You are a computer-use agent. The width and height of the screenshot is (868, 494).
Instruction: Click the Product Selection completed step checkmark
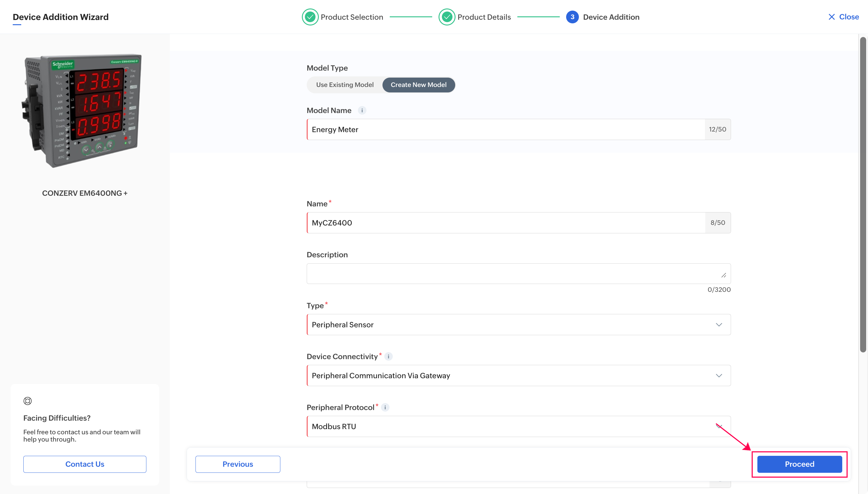point(310,17)
